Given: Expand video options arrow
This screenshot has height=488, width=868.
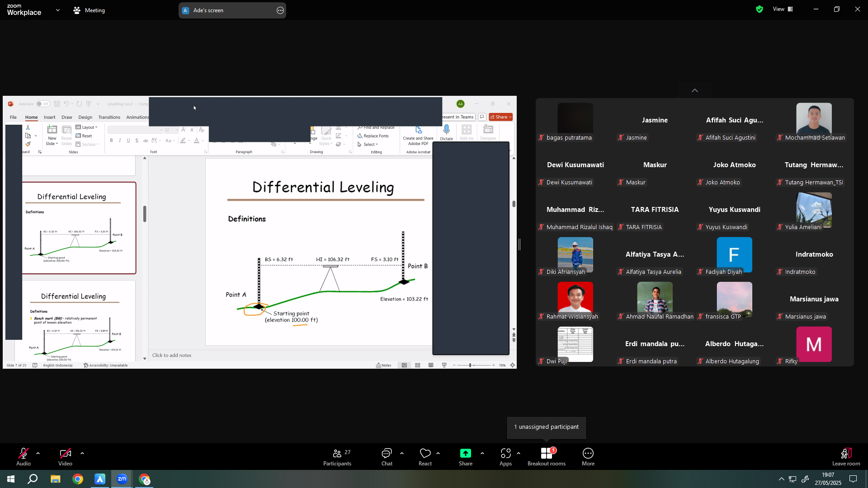Looking at the screenshot, I should [x=82, y=453].
